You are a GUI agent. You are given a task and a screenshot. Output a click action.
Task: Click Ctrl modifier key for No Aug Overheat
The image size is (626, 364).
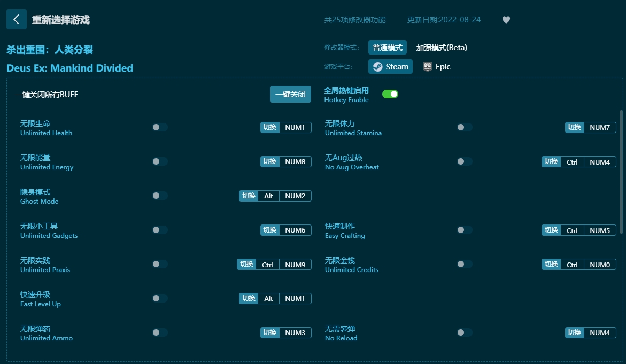[572, 162]
